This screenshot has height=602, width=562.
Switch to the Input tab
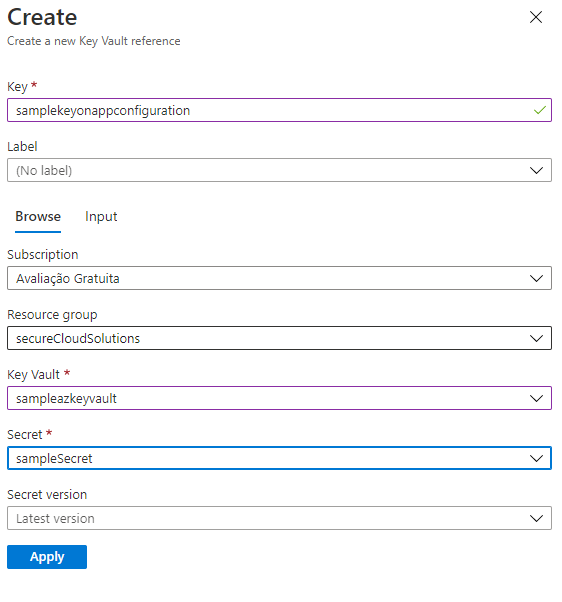click(x=101, y=217)
